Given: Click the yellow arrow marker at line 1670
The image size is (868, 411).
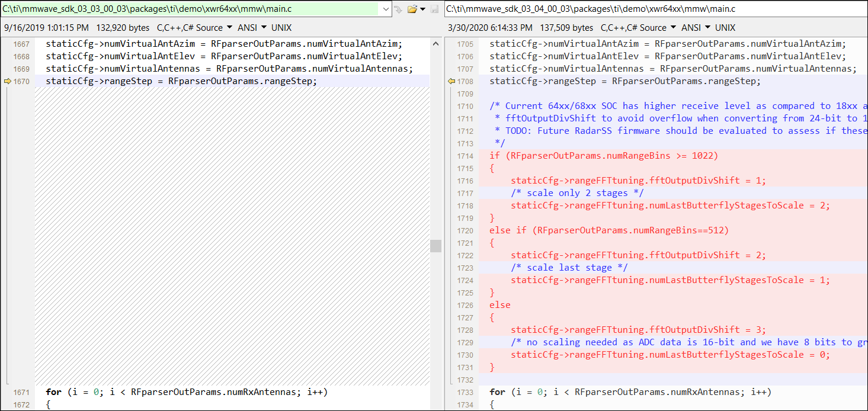Looking at the screenshot, I should pyautogui.click(x=7, y=81).
